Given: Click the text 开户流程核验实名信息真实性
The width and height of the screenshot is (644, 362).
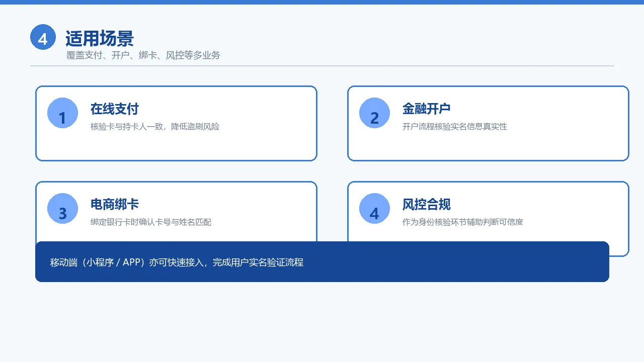Looking at the screenshot, I should point(455,127).
